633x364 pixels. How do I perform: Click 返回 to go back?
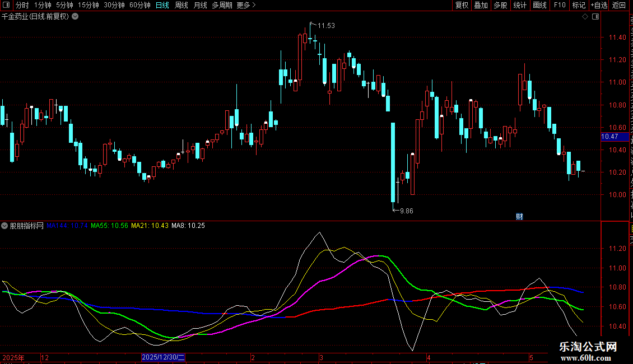pos(618,5)
